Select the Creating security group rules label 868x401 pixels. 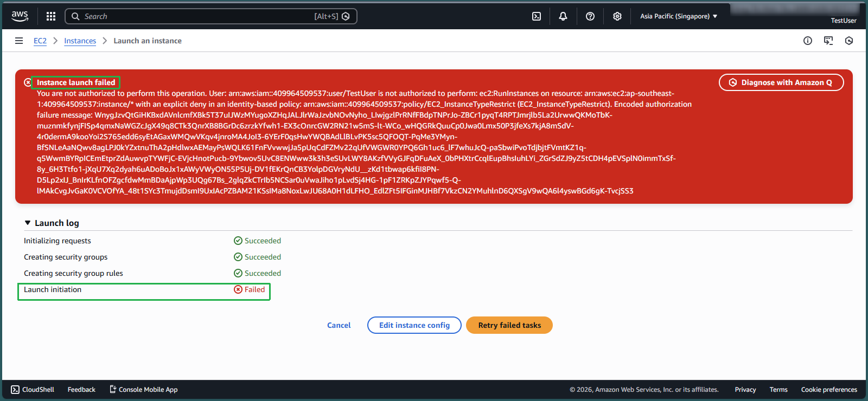point(73,273)
